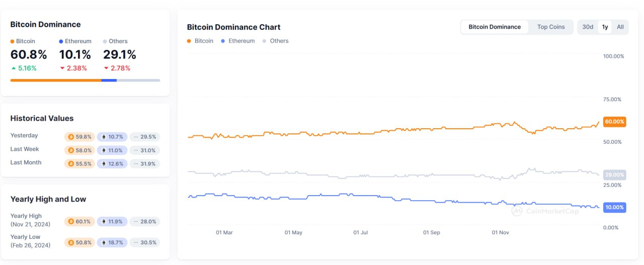Click the Bitcoin icon in Yesterday row
The width and height of the screenshot is (644, 265).
71,137
